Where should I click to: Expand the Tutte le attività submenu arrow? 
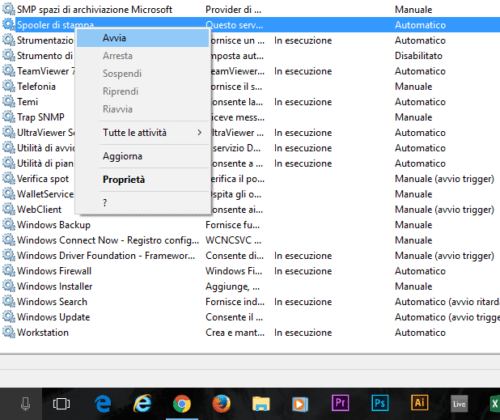click(x=199, y=133)
